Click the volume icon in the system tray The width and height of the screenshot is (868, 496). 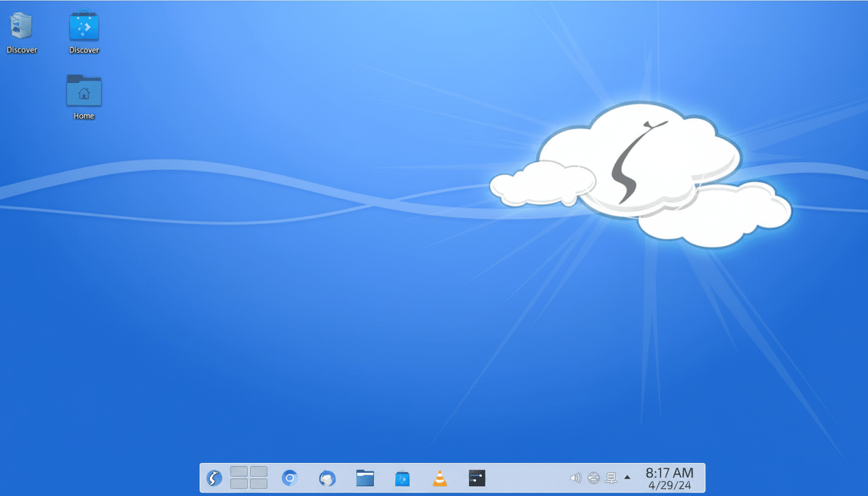click(x=575, y=477)
